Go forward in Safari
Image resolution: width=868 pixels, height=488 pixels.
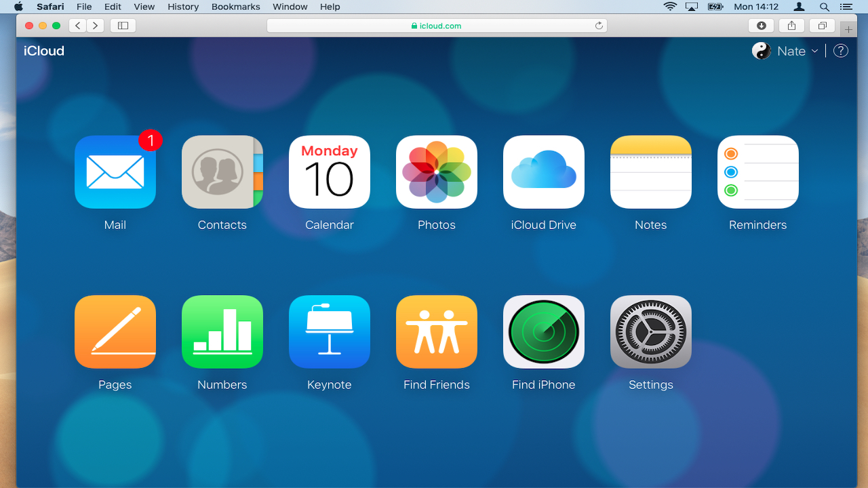(x=96, y=26)
